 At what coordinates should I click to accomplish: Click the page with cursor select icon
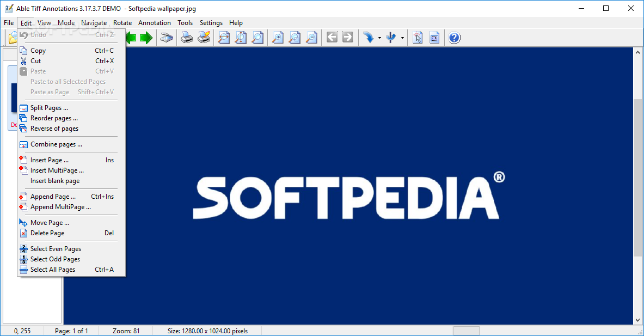(x=418, y=38)
